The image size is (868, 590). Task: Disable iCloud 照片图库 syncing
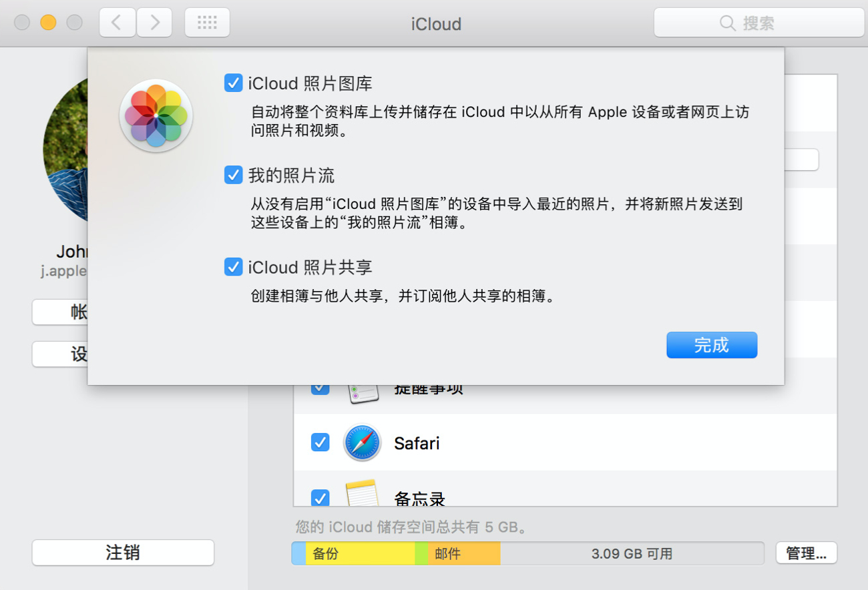(233, 83)
